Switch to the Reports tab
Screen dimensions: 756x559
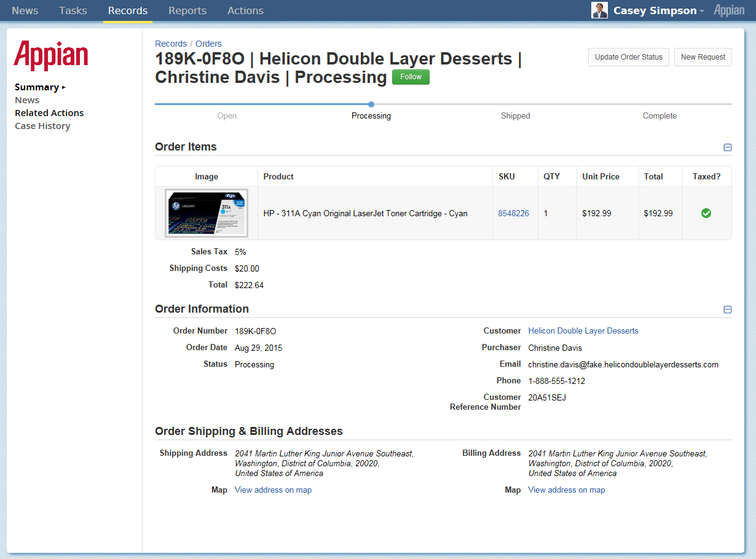pos(187,10)
